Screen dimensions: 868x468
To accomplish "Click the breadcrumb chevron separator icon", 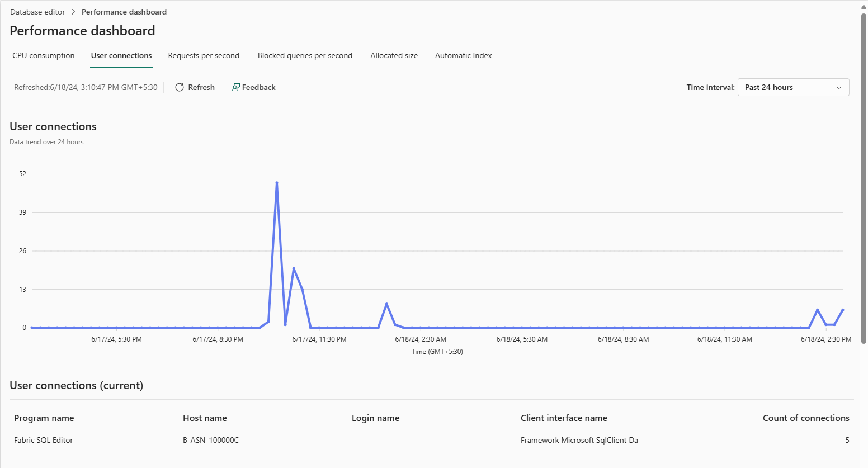I will (73, 12).
